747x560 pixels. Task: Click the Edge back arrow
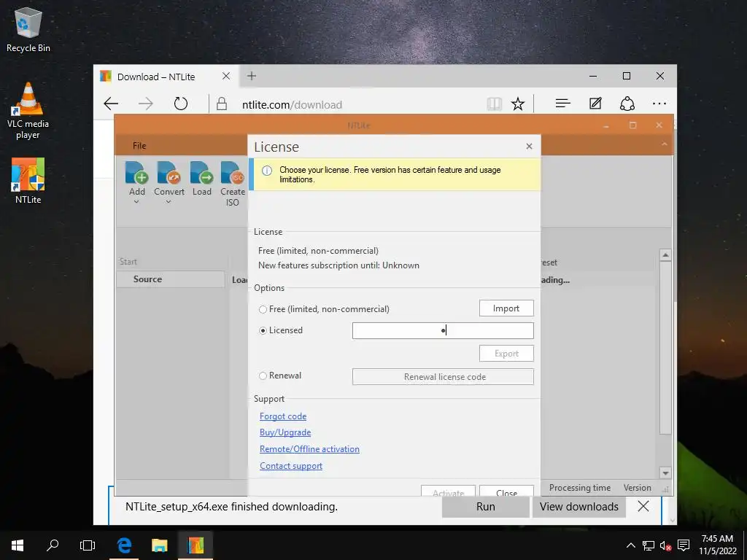click(x=111, y=104)
